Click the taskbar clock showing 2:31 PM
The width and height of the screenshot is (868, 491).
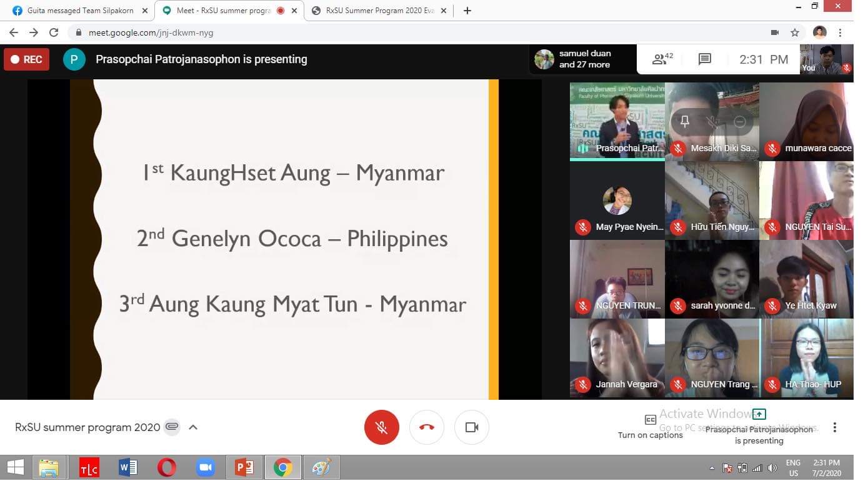coord(826,468)
